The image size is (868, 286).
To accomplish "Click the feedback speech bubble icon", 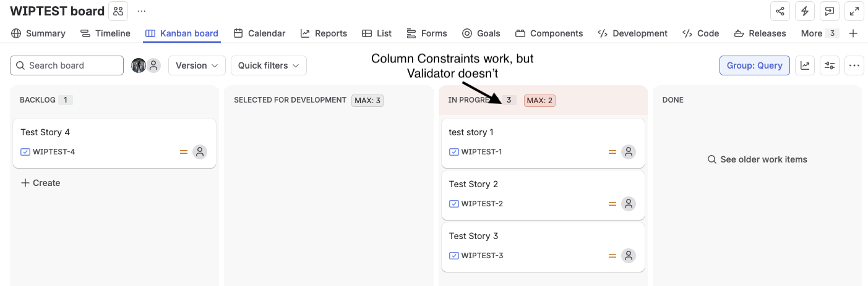I will [829, 11].
